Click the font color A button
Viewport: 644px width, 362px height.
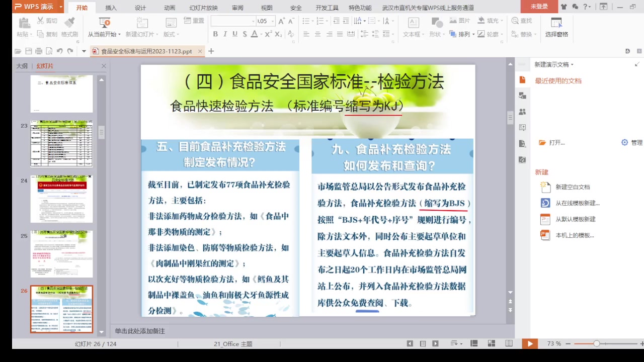[x=254, y=34]
